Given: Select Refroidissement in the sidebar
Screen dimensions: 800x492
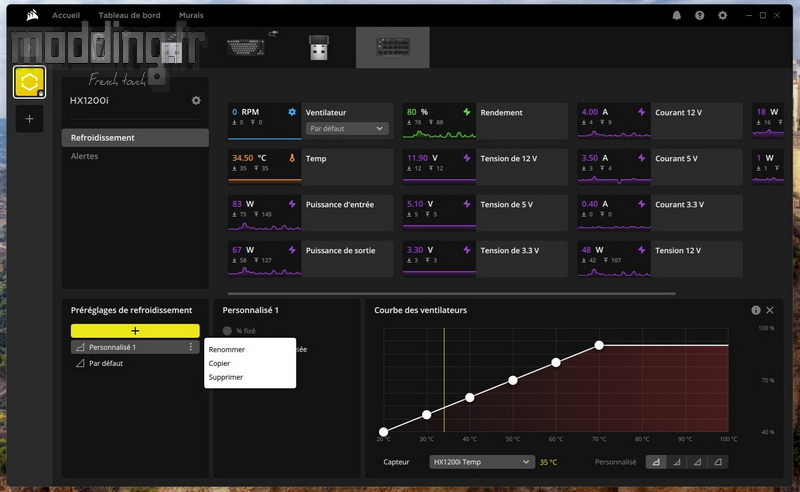Looking at the screenshot, I should (x=135, y=138).
